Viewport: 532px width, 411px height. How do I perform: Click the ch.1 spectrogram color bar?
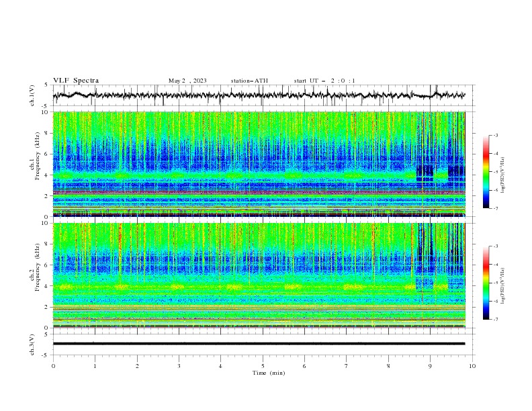coord(486,172)
